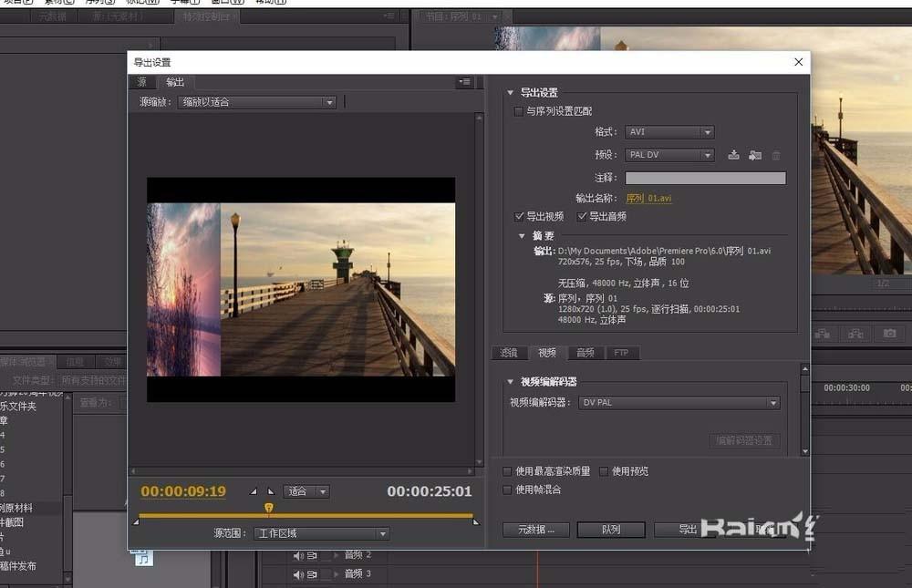Uncheck the 导出视频 checkbox
This screenshot has width=912, height=588.
tap(520, 216)
